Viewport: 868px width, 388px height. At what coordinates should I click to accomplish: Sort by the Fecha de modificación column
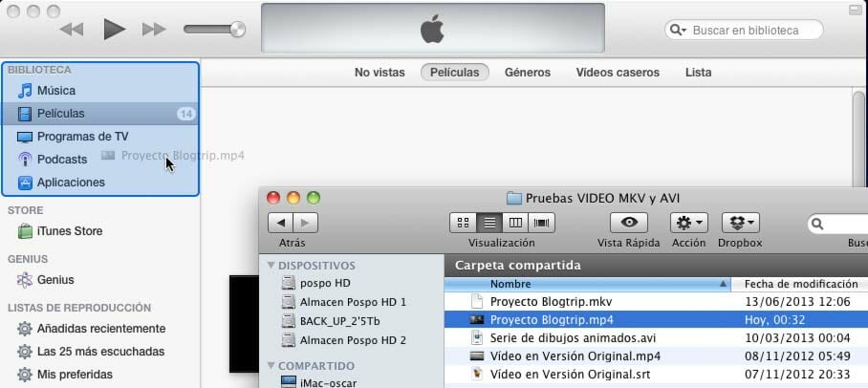point(800,284)
